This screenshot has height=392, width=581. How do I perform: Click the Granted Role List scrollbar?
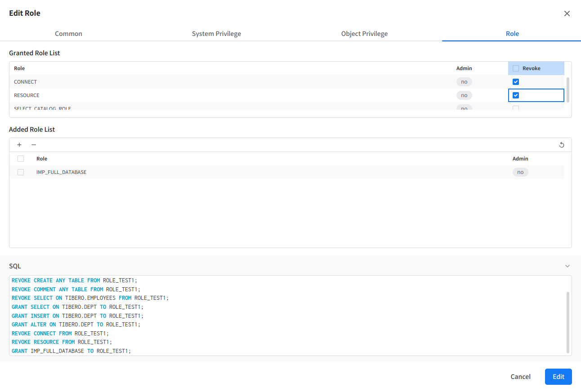pyautogui.click(x=568, y=89)
